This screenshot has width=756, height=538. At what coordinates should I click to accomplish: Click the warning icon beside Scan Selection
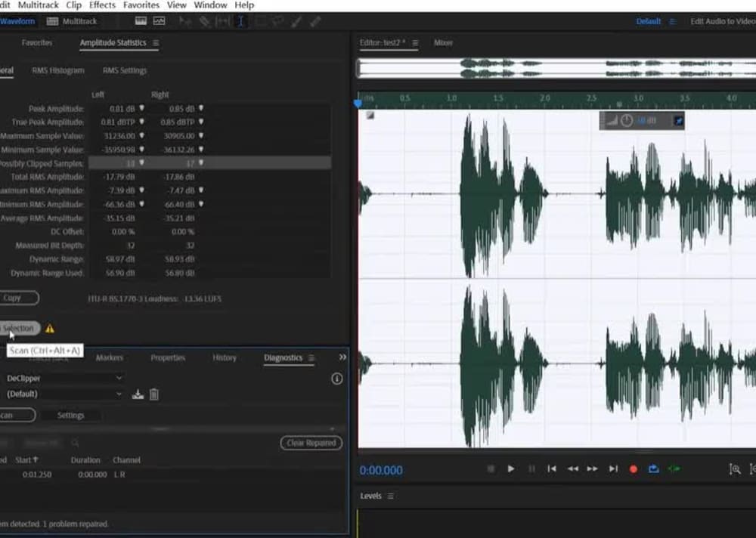[50, 329]
